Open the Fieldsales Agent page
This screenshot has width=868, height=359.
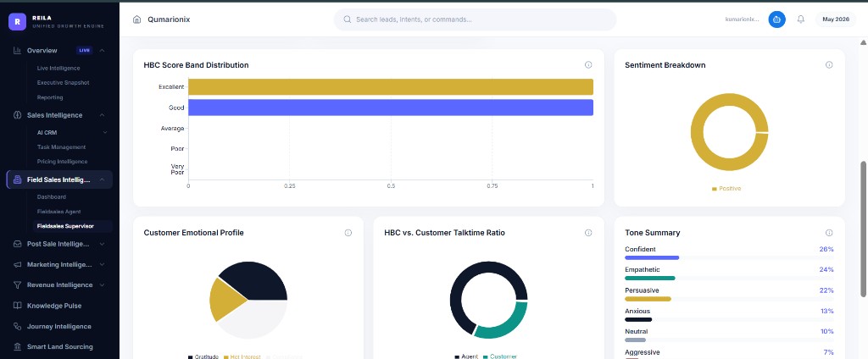point(59,212)
